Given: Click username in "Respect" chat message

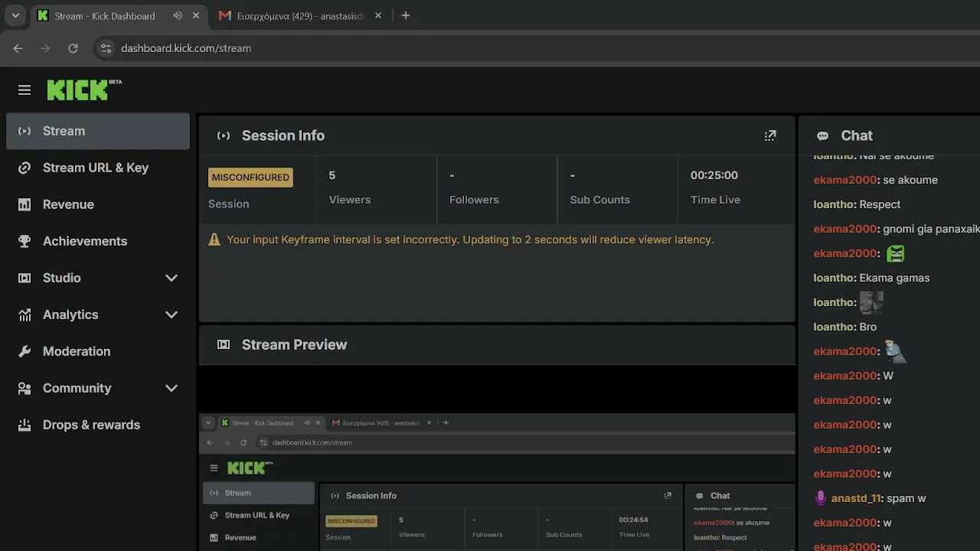Looking at the screenshot, I should pyautogui.click(x=835, y=204).
